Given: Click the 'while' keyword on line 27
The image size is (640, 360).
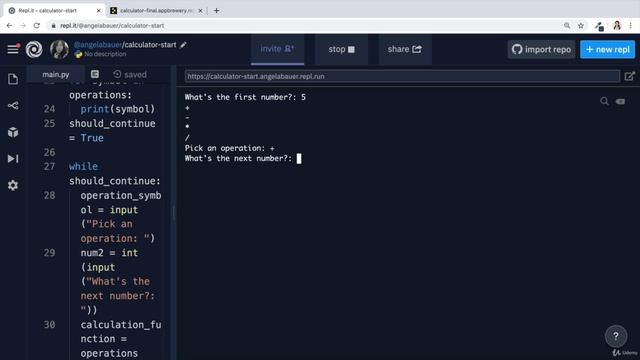Looking at the screenshot, I should tap(83, 167).
